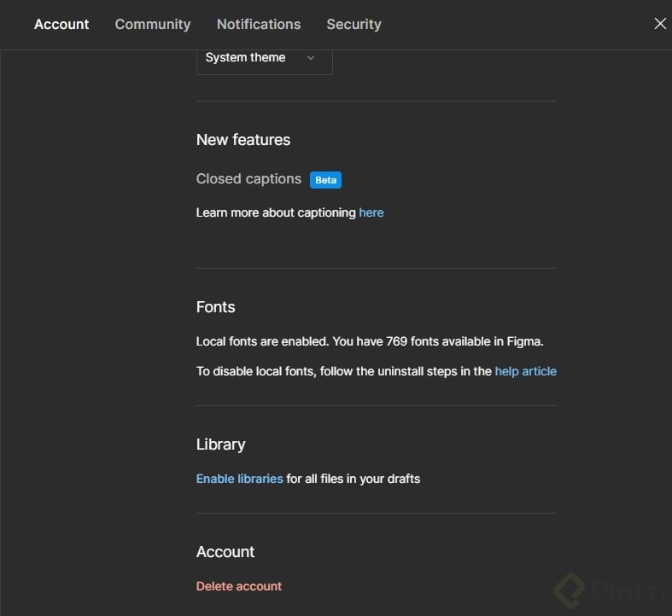Viewport: 672px width, 616px height.
Task: Click the Library section heading
Action: [220, 445]
